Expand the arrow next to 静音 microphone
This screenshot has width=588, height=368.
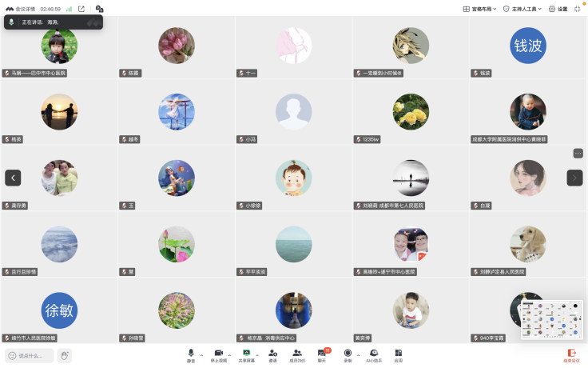(x=202, y=355)
